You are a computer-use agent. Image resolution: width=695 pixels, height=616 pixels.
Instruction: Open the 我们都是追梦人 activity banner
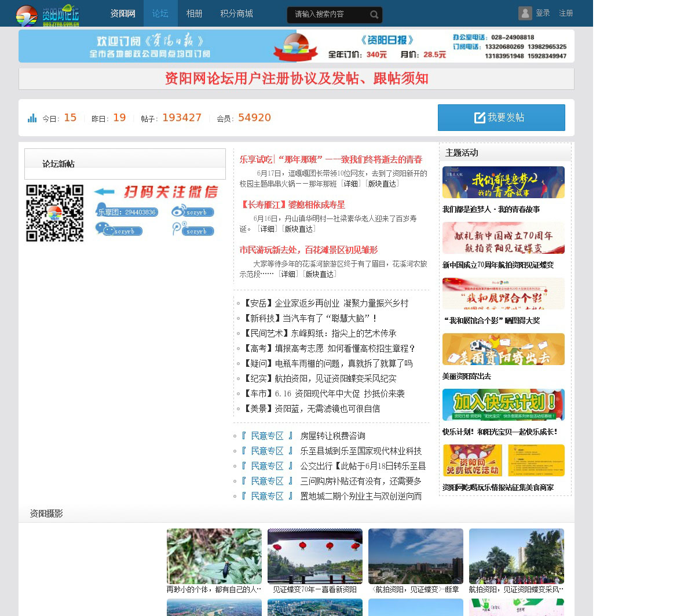pyautogui.click(x=503, y=182)
